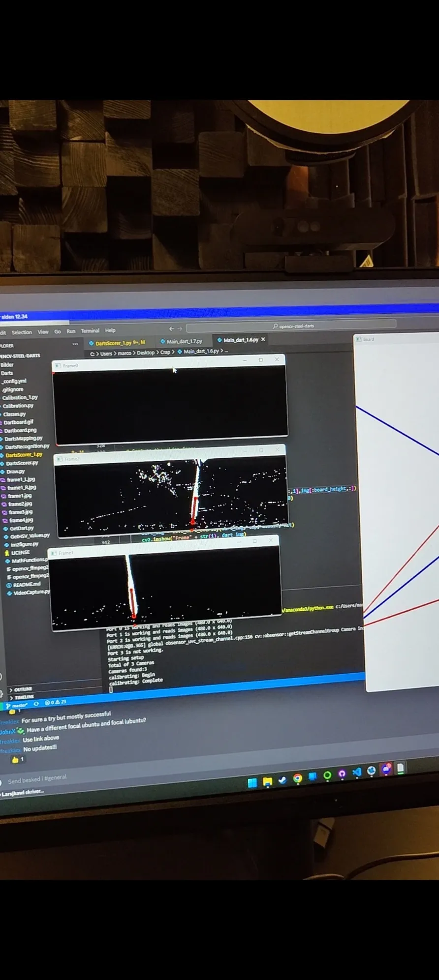Click the thumbs-up reaction under 'No updates!!!'
This screenshot has height=980, width=439.
coord(18,760)
